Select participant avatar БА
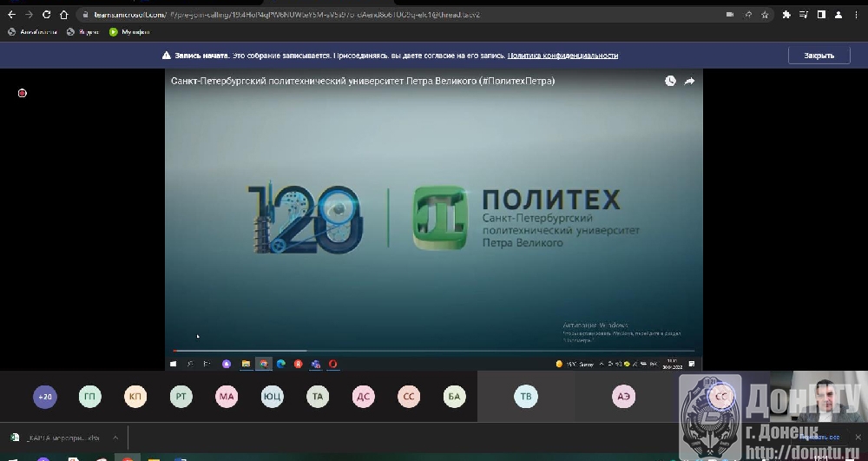868x461 pixels. click(x=455, y=396)
